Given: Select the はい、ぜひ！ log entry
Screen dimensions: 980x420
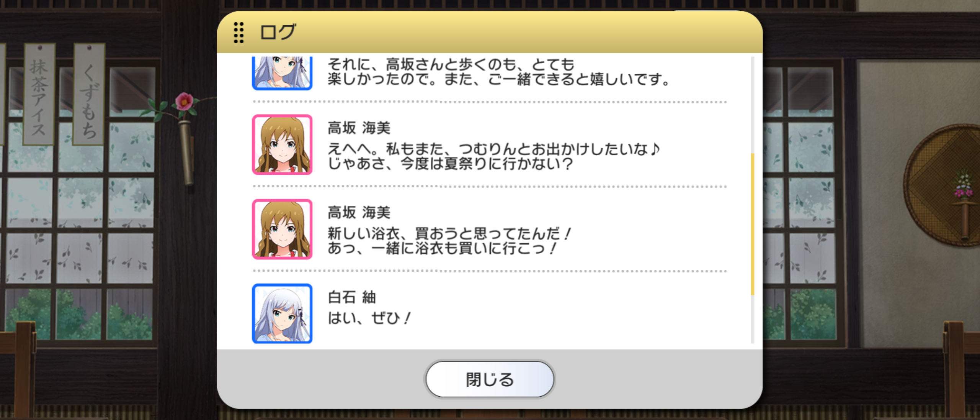Looking at the screenshot, I should click(x=369, y=318).
